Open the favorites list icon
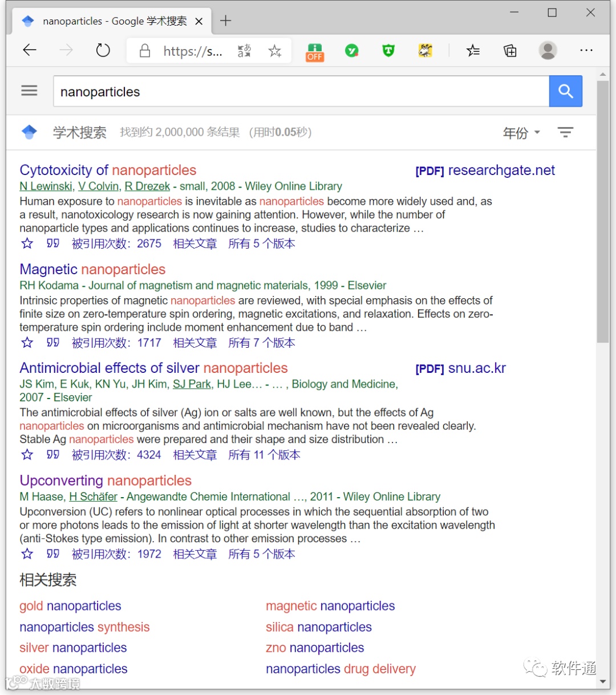Image resolution: width=616 pixels, height=695 pixels. pyautogui.click(x=473, y=51)
